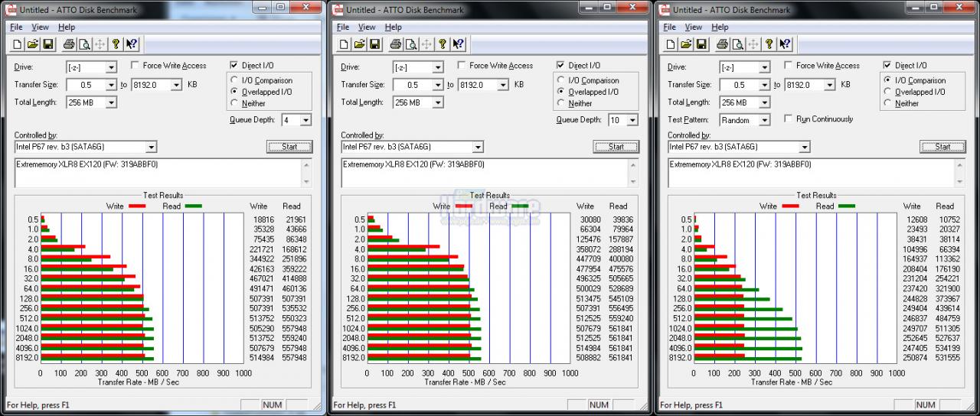Open Queue Depth 10 dropdown in middle window

click(x=633, y=120)
